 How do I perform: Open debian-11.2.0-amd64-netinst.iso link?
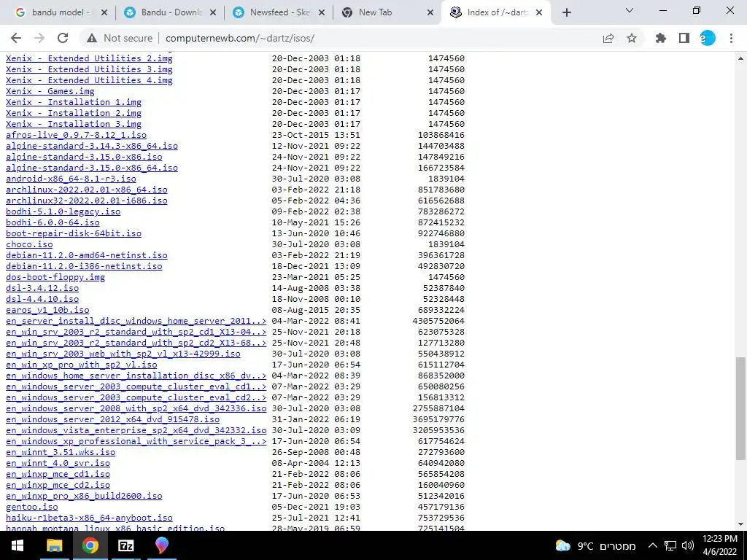[x=87, y=255]
